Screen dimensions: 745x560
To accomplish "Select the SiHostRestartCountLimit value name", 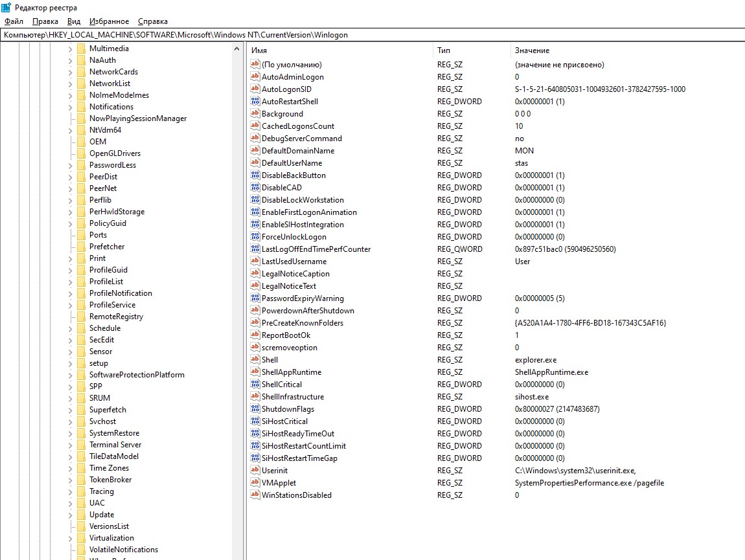I will point(304,446).
